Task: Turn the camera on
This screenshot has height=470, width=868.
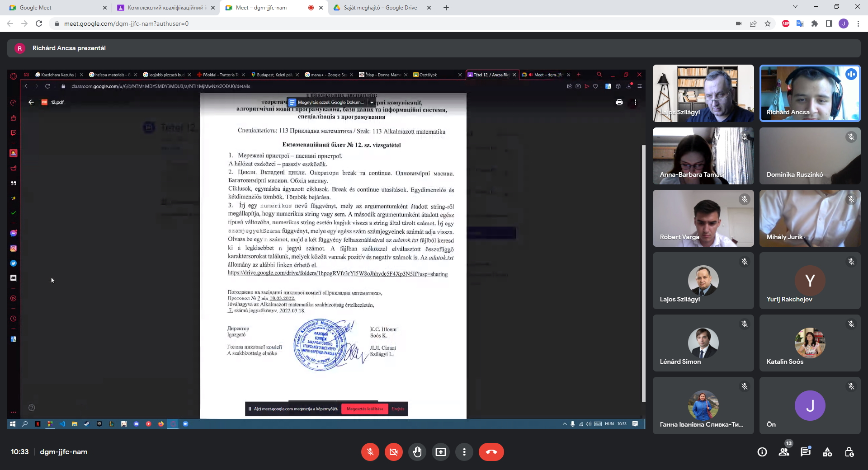Action: click(x=394, y=452)
